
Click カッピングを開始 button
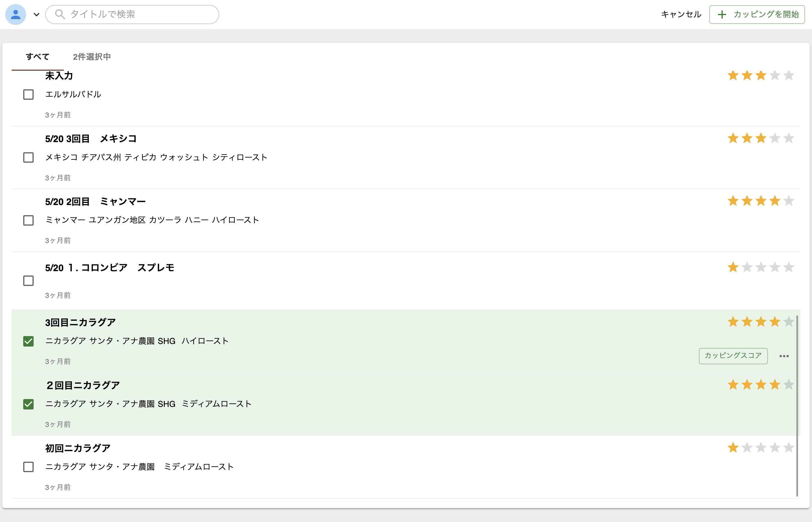(757, 14)
